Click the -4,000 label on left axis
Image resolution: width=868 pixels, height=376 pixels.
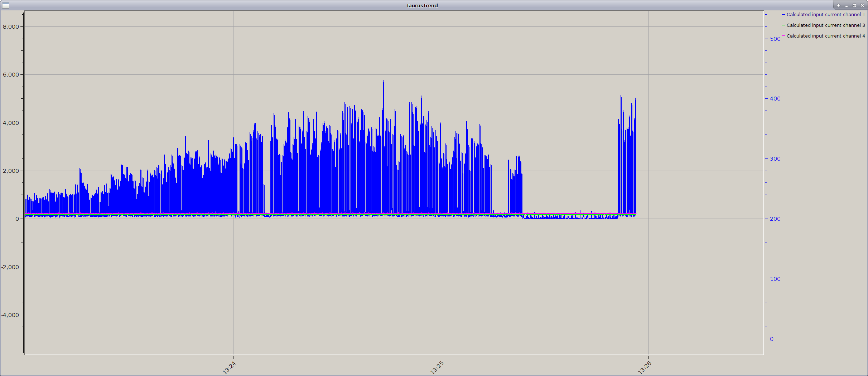(x=10, y=315)
